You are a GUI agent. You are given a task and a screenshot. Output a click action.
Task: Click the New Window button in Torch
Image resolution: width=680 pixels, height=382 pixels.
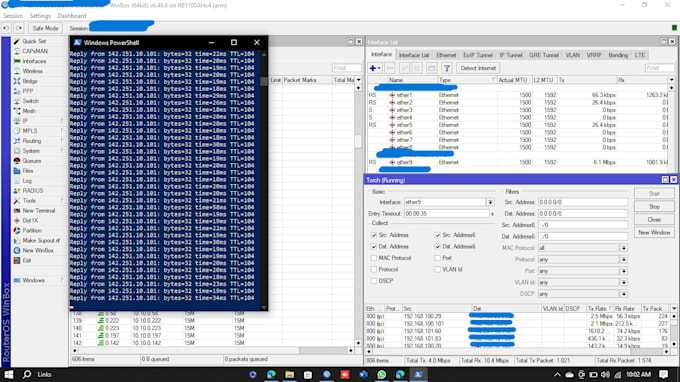tap(654, 233)
